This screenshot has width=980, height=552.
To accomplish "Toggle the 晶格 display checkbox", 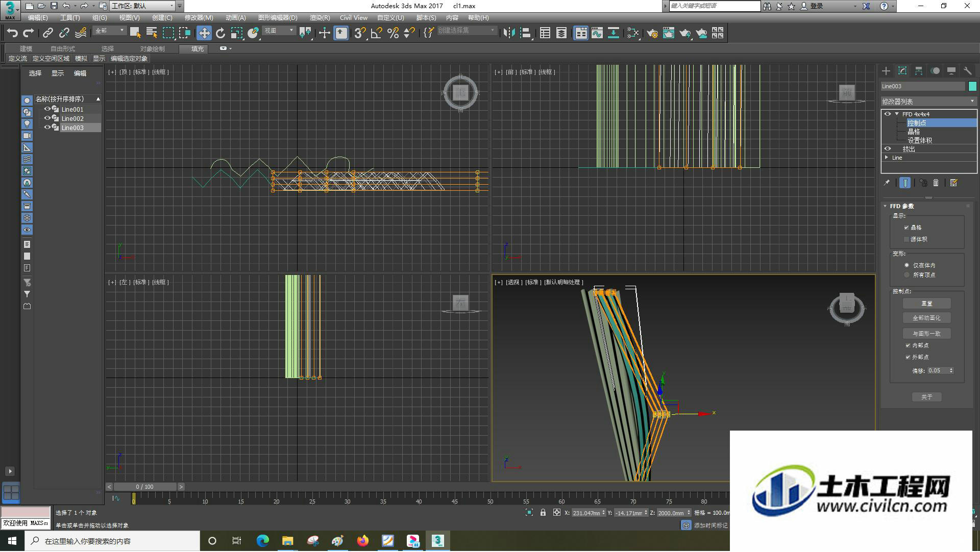I will click(x=906, y=228).
